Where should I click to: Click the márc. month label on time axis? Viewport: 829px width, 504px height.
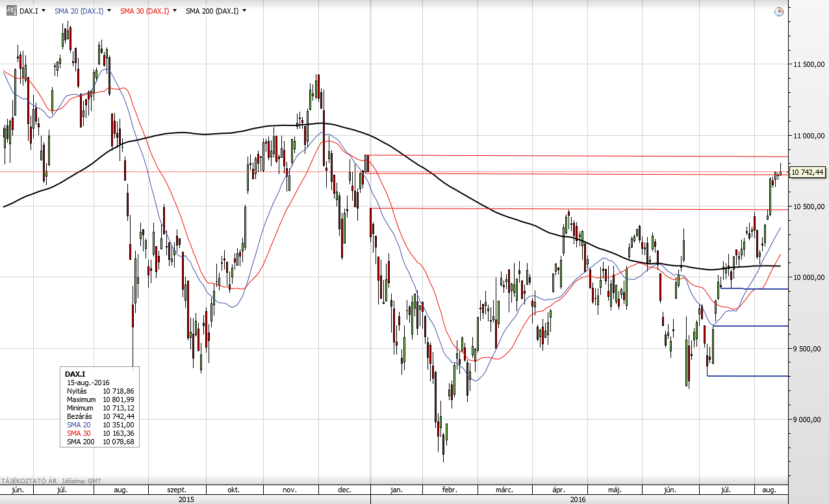[x=504, y=490]
